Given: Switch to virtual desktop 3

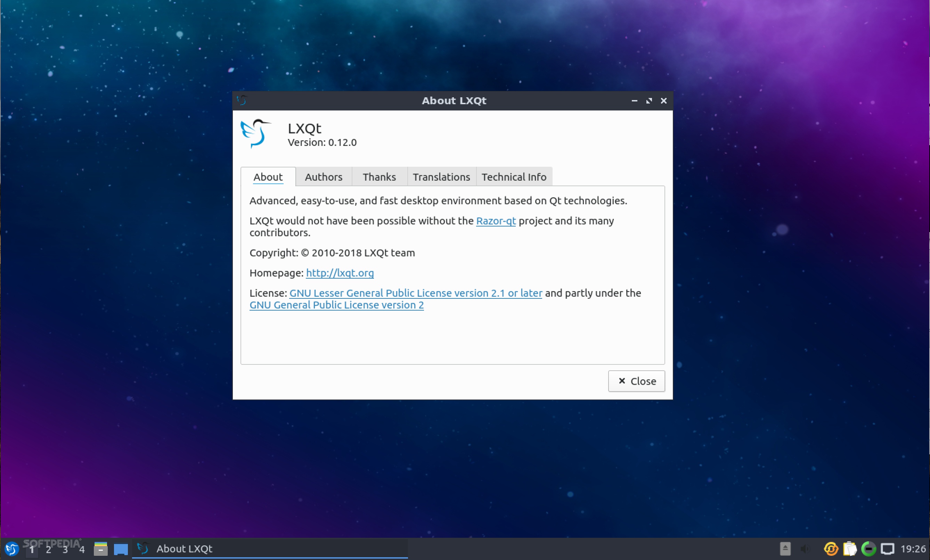Looking at the screenshot, I should pyautogui.click(x=65, y=550).
